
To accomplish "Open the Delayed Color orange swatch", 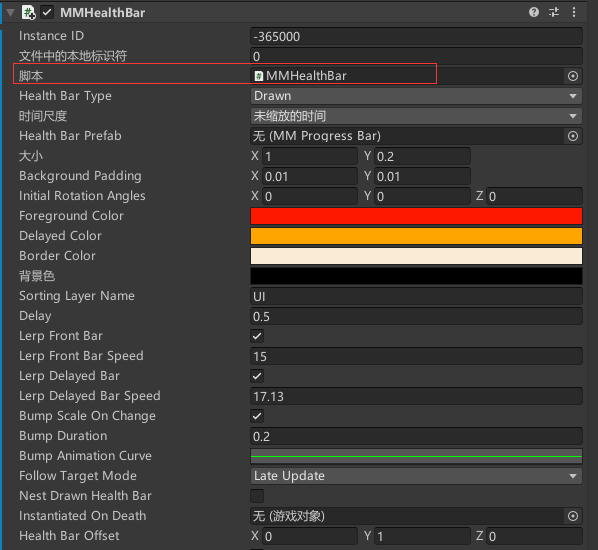I will click(x=416, y=236).
